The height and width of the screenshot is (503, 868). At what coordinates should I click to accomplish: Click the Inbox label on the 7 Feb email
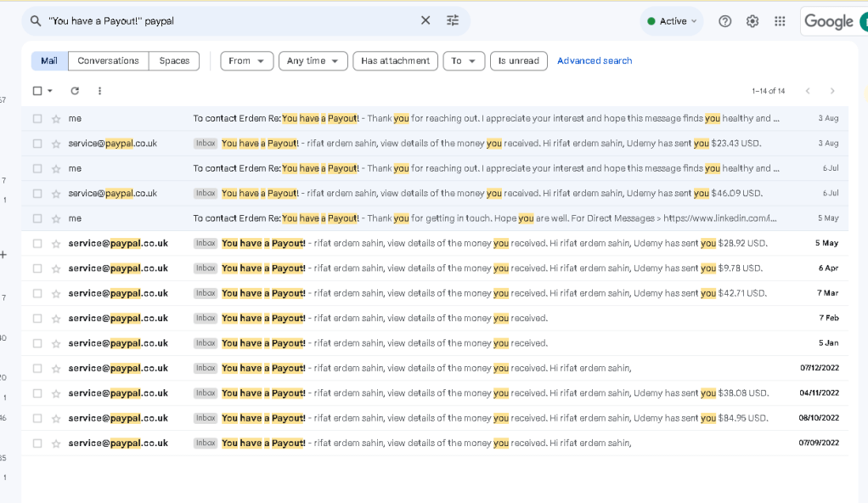(x=206, y=318)
